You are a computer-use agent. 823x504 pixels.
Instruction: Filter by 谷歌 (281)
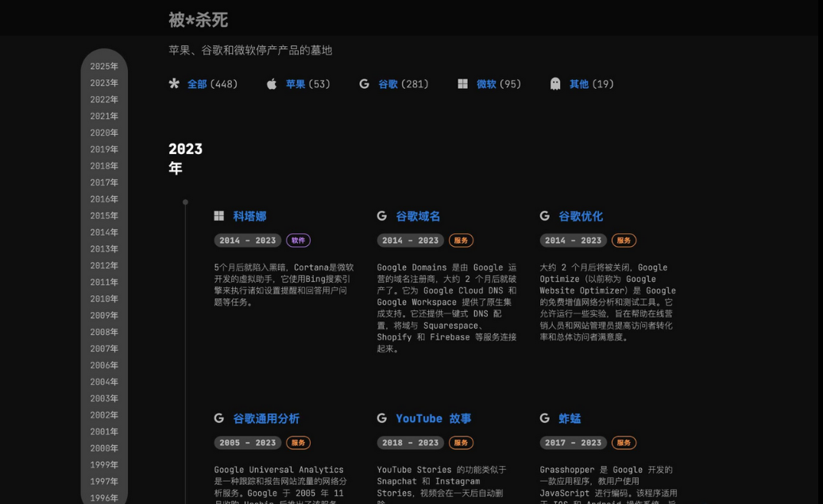[404, 84]
